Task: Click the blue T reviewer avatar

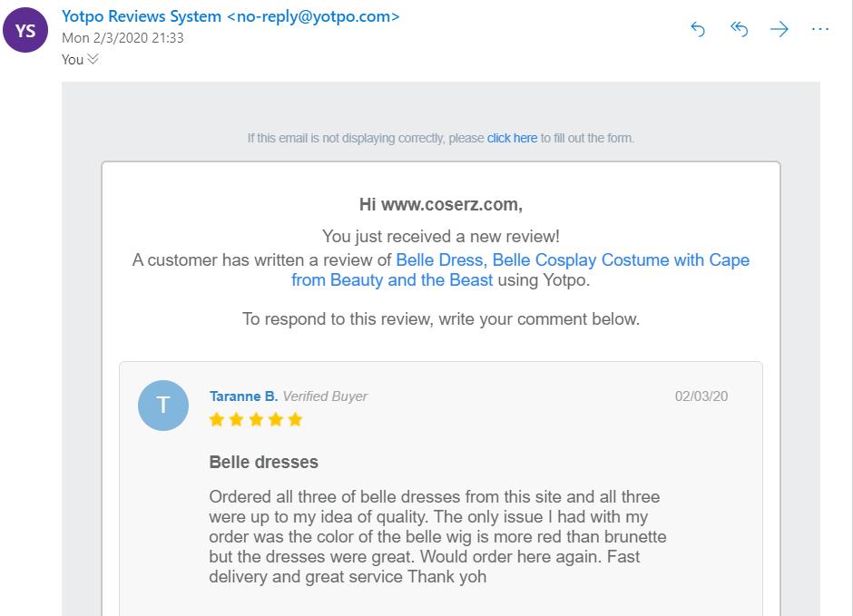Action: (163, 406)
